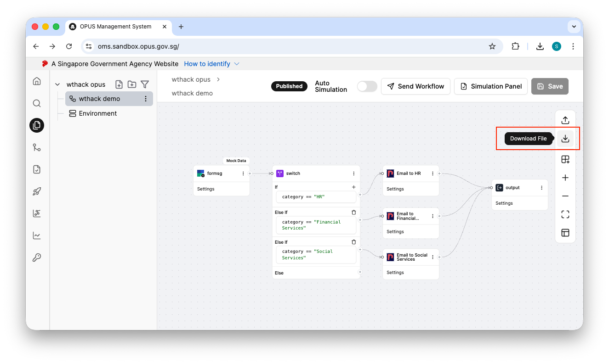Click the layout panel icon on canvas toolbar
The image size is (609, 364).
pos(565,233)
